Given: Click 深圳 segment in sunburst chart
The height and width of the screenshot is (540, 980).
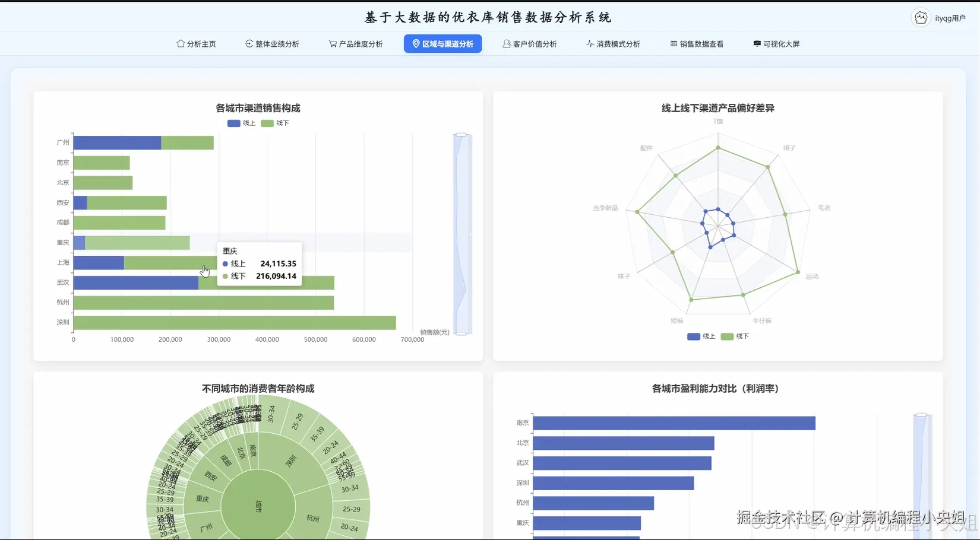Looking at the screenshot, I should point(290,462).
